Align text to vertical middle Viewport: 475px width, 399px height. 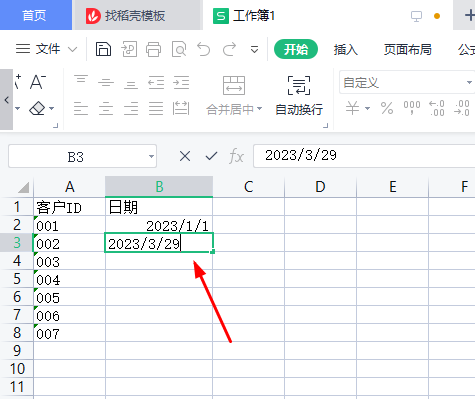click(x=106, y=82)
